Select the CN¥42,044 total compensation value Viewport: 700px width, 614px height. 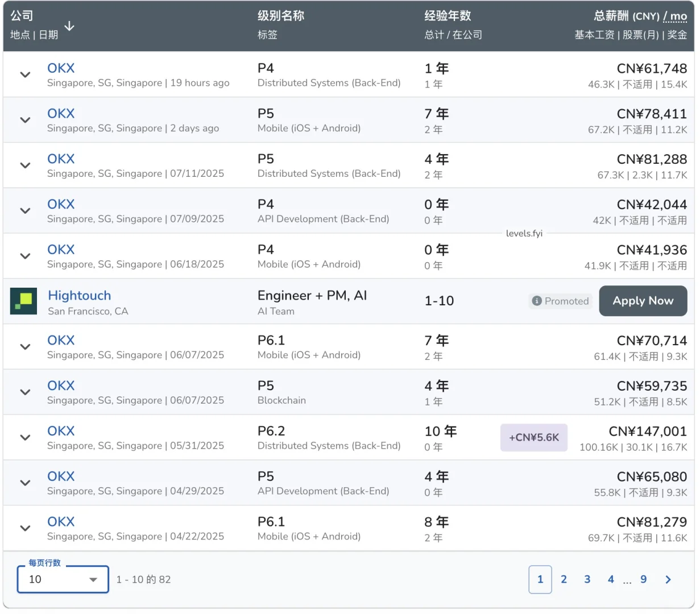[x=652, y=205]
